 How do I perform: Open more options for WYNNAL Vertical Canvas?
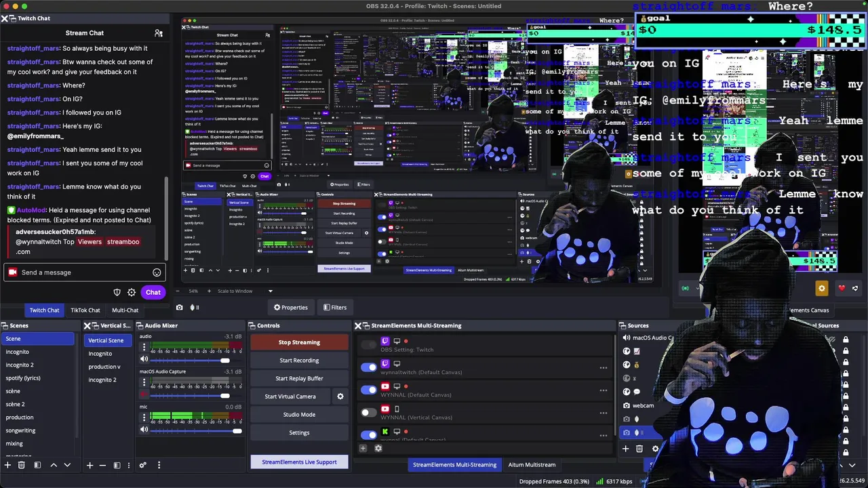603,413
